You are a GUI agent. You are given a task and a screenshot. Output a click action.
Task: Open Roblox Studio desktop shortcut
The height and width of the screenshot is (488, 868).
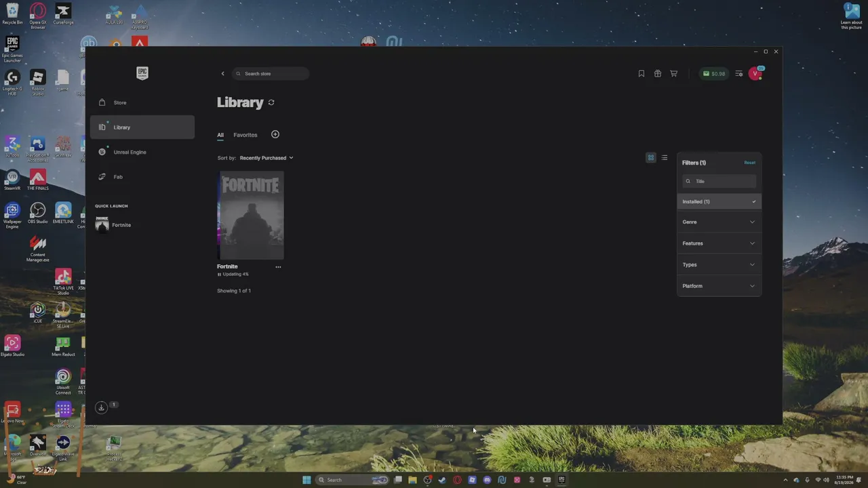click(38, 83)
